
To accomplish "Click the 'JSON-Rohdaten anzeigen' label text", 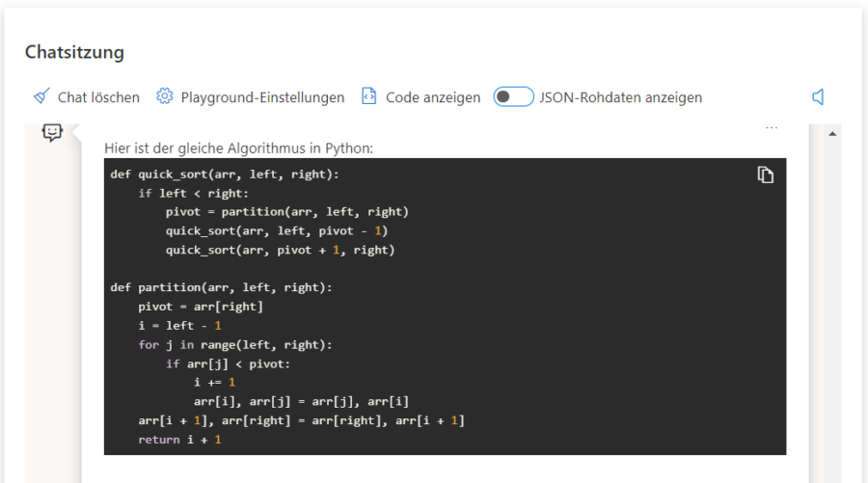I will [620, 97].
